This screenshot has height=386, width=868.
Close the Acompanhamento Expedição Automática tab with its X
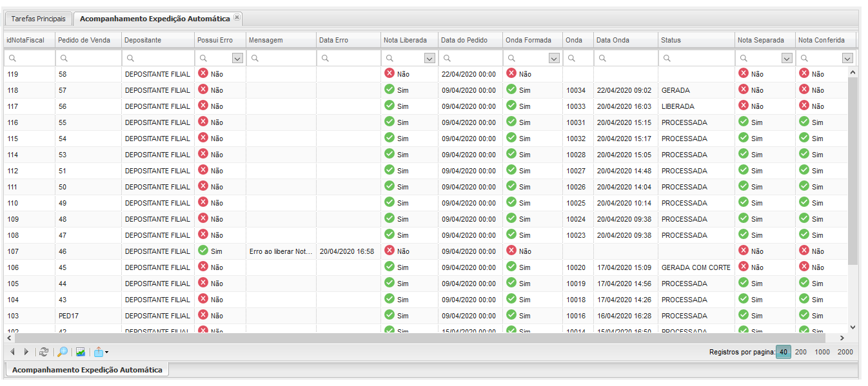coord(237,17)
